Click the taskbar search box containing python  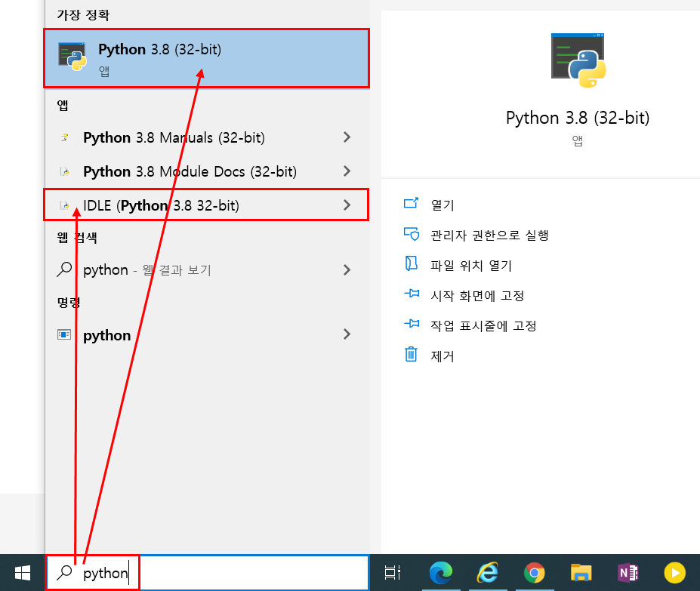[x=208, y=573]
